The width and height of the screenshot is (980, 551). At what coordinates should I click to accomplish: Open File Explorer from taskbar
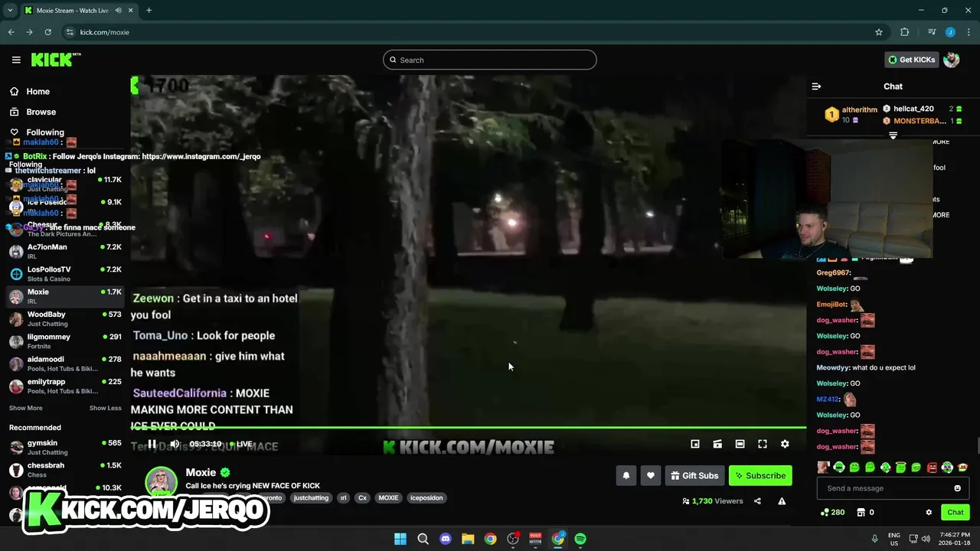(468, 539)
